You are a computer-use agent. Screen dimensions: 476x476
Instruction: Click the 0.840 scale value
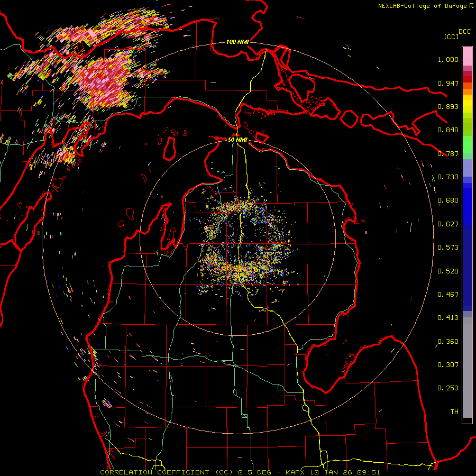tap(448, 130)
